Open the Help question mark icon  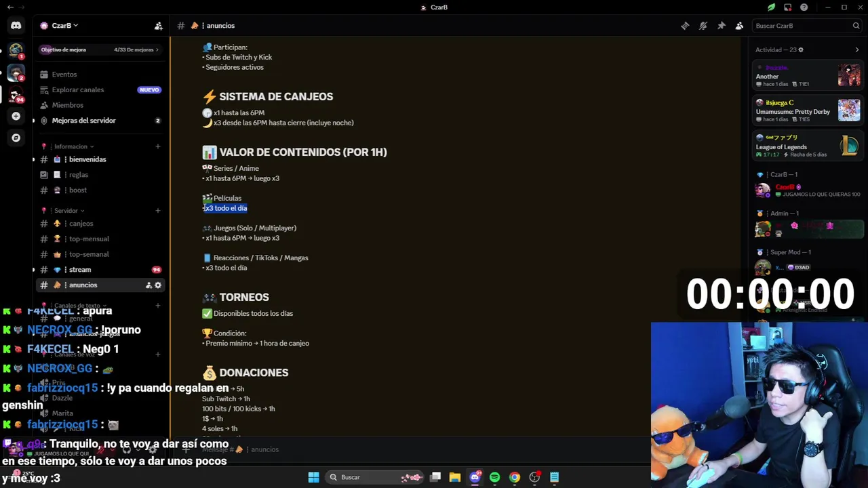coord(804,7)
